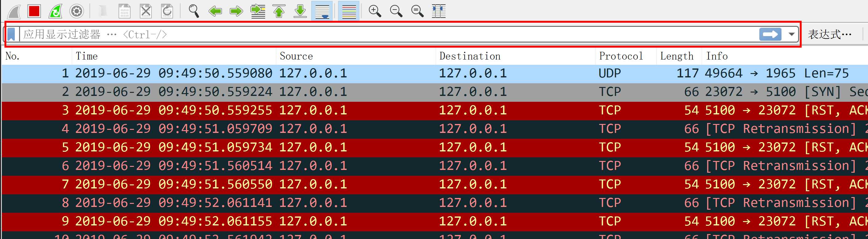Select packet 3 at 09:49:50.559255
This screenshot has width=868, height=239.
tap(435, 111)
